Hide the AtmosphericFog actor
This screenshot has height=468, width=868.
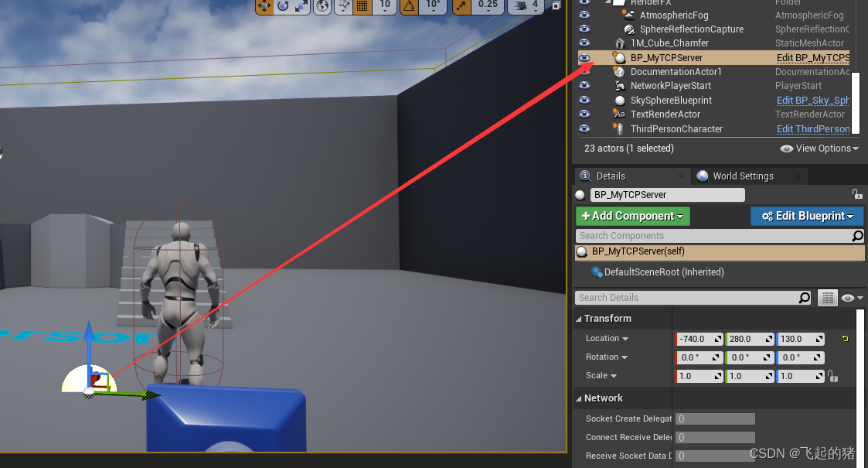(x=585, y=15)
